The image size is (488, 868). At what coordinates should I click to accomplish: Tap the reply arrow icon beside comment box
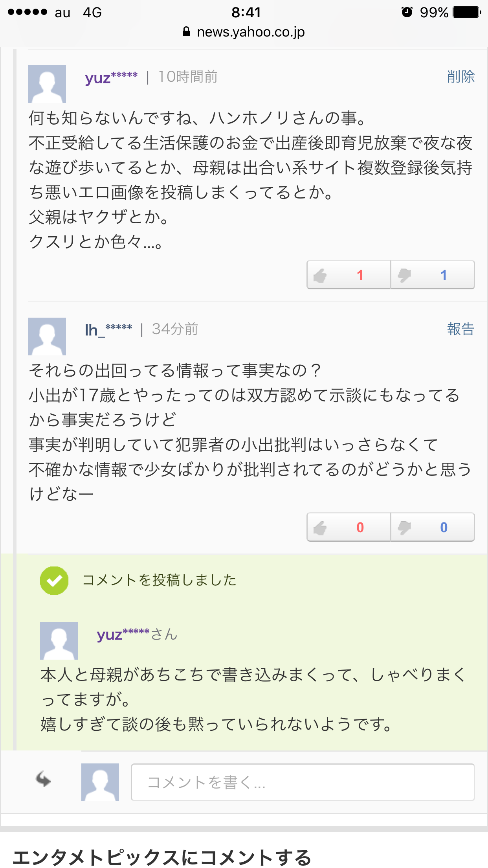[x=43, y=779]
